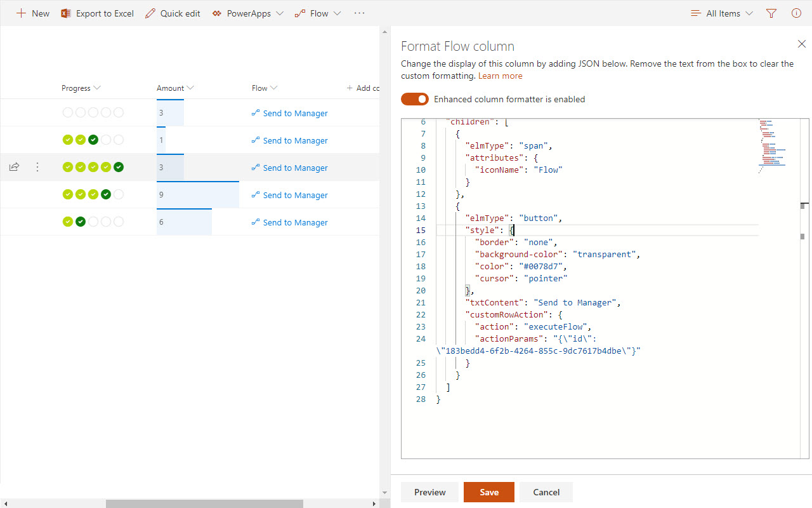Click the flow icon in the Amount 1 row
812x508 pixels.
(256, 140)
